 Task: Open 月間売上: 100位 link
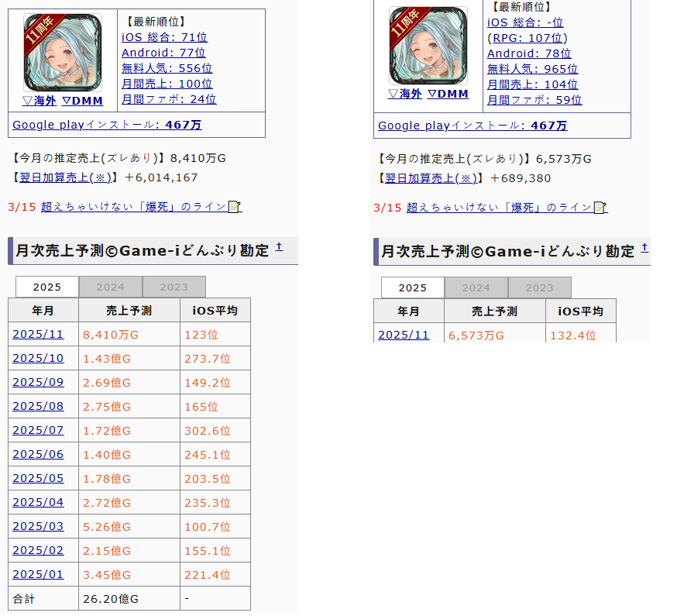tap(167, 84)
